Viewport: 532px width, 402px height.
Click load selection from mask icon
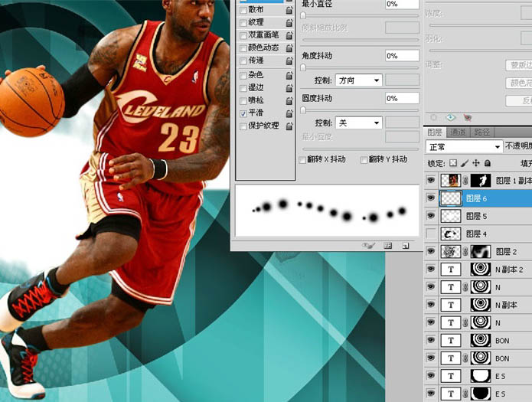point(433,117)
